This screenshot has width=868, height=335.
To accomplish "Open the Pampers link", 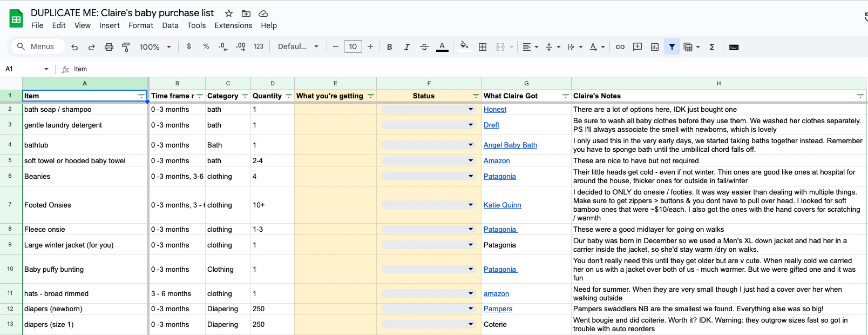I will [498, 309].
